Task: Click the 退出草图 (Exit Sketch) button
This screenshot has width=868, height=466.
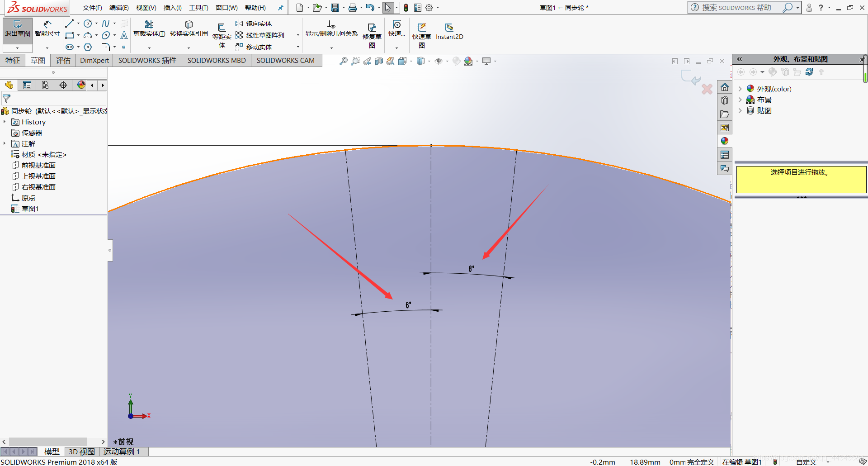Action: (17, 29)
